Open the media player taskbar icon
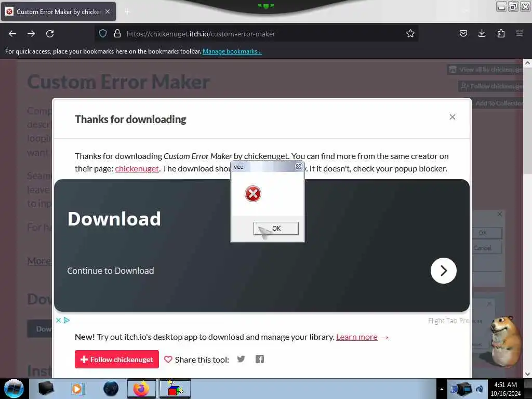The width and height of the screenshot is (532, 399). coord(77,389)
